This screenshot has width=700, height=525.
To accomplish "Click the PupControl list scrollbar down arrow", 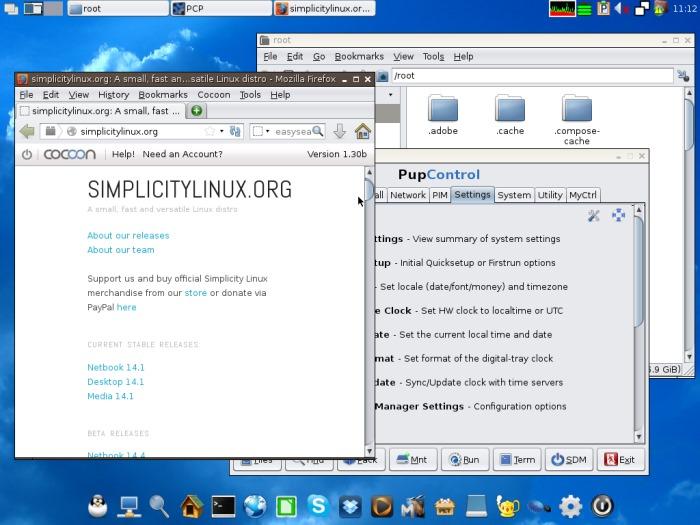I will 638,436.
